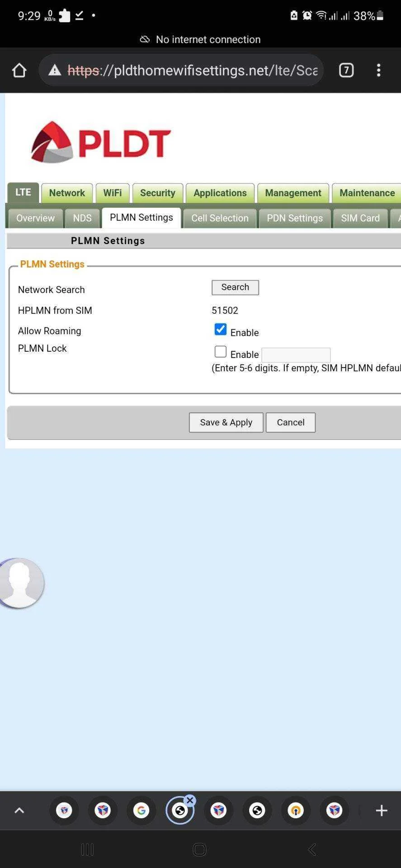Click the 'No internet connection' banner text

click(208, 39)
